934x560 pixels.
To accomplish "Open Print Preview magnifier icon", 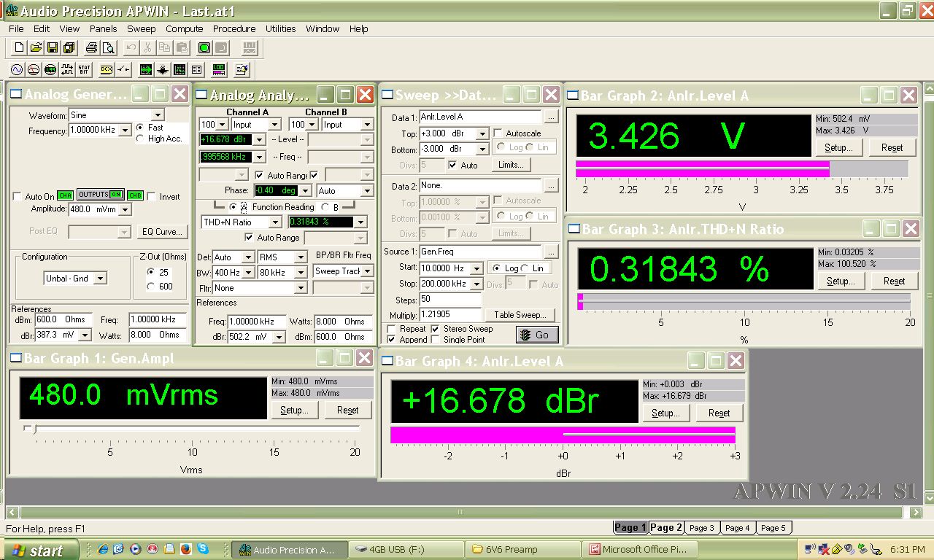I will coord(109,48).
